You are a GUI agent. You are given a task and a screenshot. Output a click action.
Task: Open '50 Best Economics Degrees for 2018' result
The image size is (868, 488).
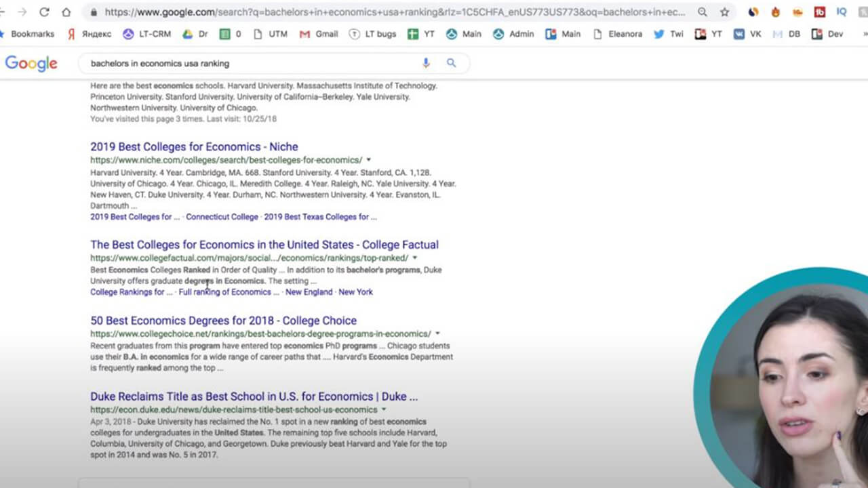223,321
